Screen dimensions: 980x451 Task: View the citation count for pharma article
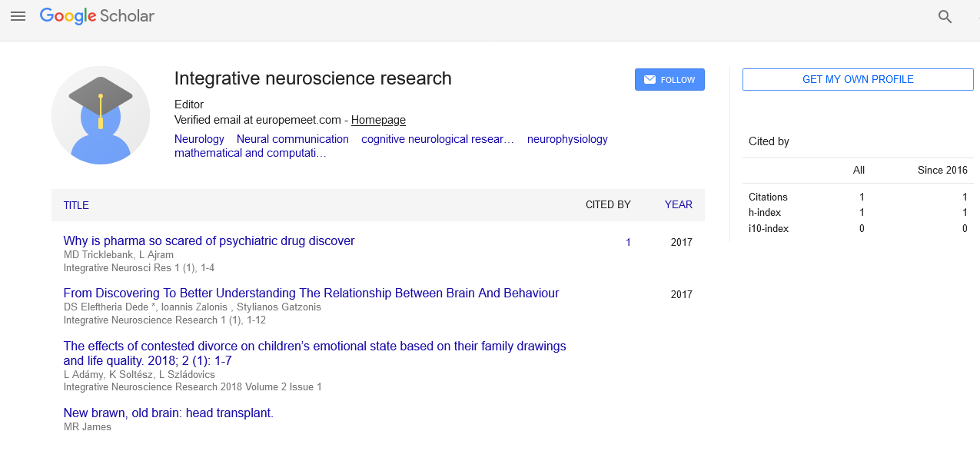[628, 242]
